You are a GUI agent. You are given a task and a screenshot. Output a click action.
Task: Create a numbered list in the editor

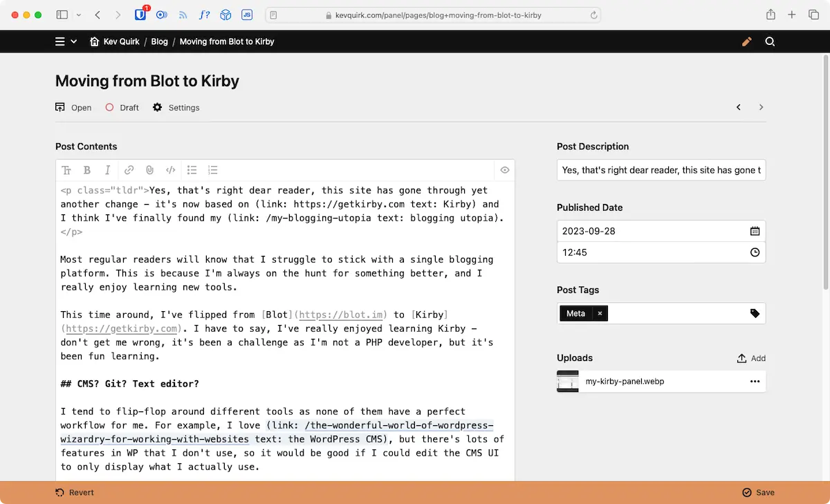212,170
